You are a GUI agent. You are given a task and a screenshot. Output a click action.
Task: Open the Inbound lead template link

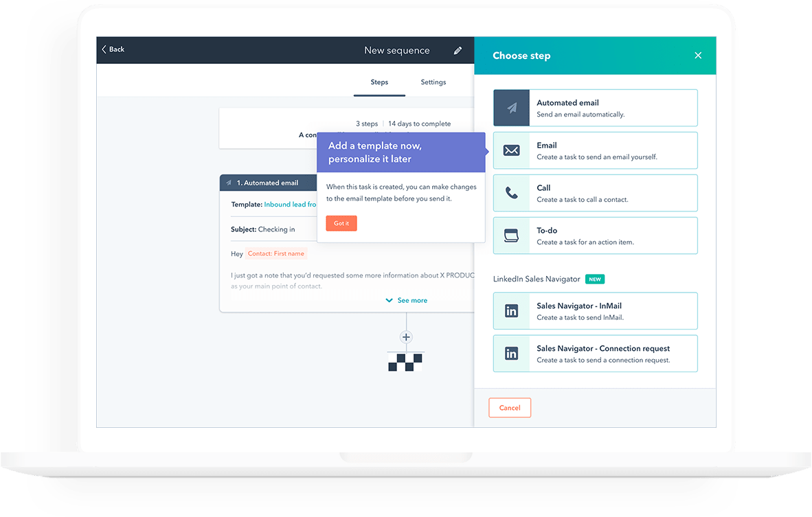(290, 204)
